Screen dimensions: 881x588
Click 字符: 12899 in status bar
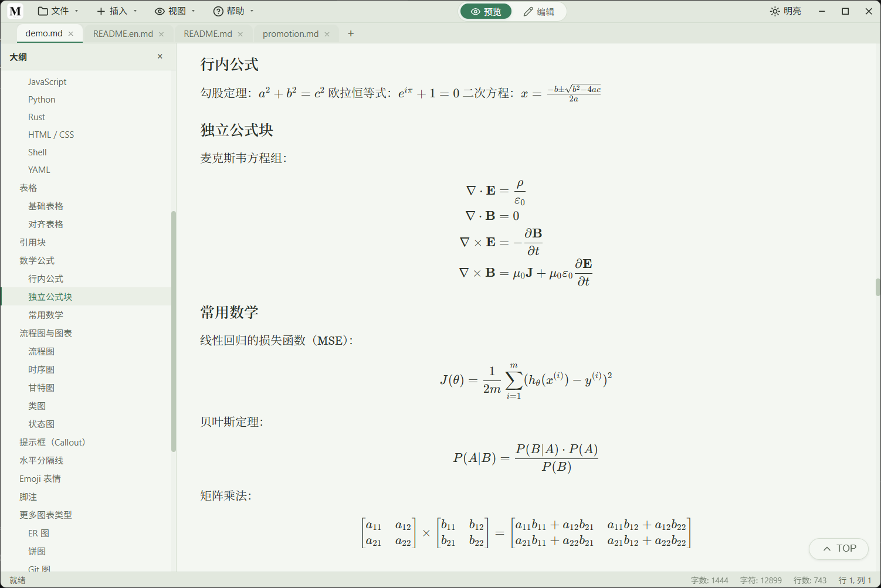761,580
